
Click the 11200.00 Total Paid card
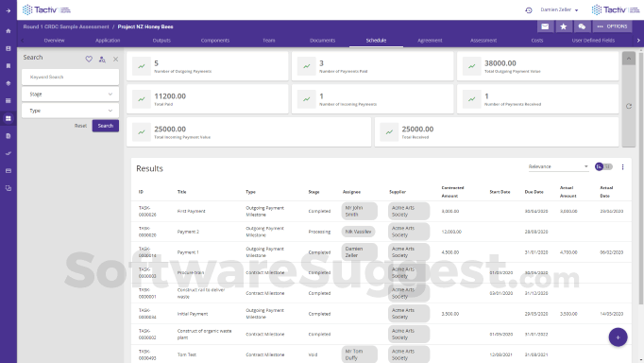tap(208, 99)
